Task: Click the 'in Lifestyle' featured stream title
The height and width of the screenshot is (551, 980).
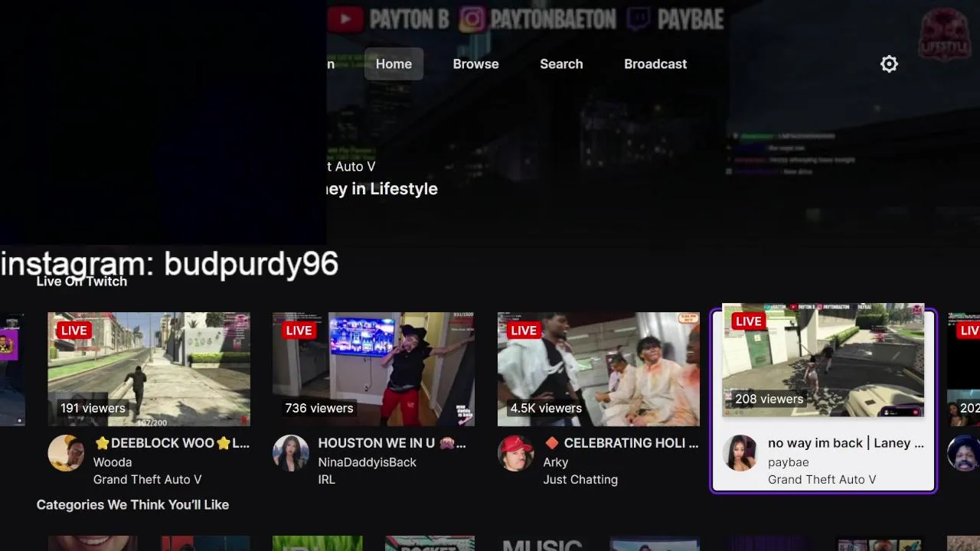Action: point(383,189)
